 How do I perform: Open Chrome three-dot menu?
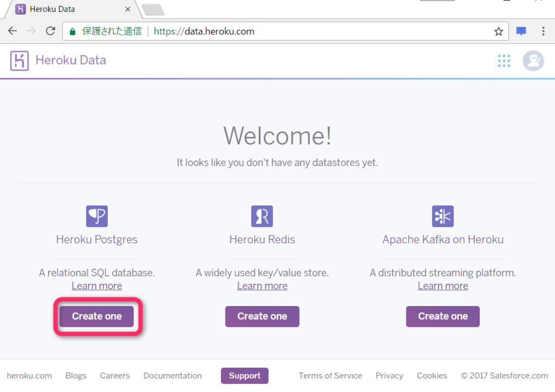point(543,31)
